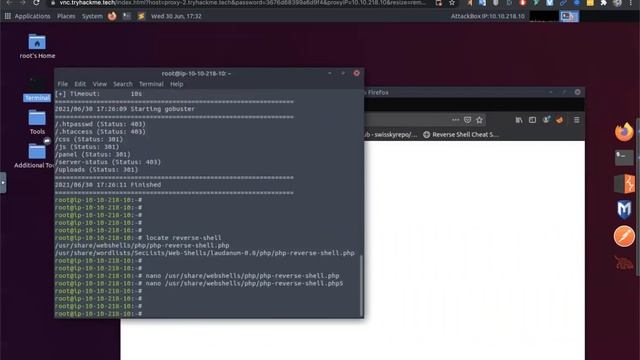Click the nano php-reverse-shell.php5 command line
This screenshot has height=360, width=640.
199,283
